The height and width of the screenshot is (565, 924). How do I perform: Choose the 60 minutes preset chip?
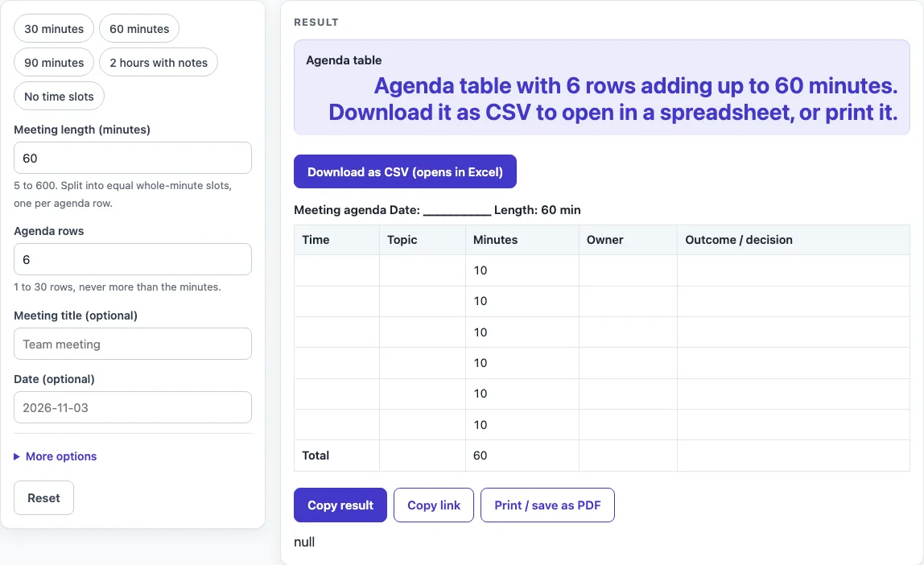[139, 29]
